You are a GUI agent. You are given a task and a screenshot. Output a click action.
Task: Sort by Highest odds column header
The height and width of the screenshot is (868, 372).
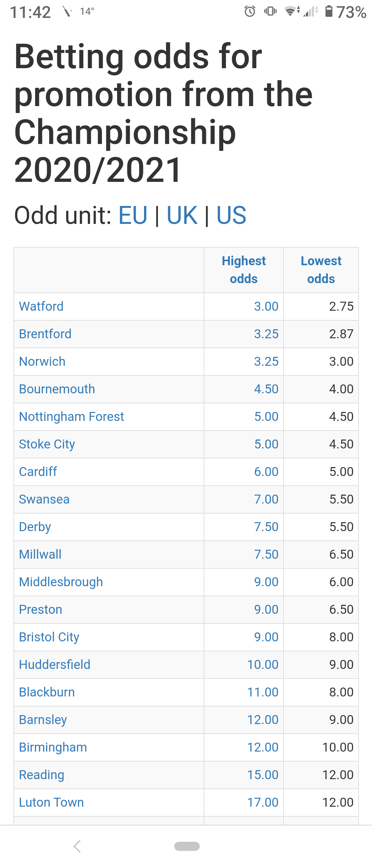coord(244,270)
